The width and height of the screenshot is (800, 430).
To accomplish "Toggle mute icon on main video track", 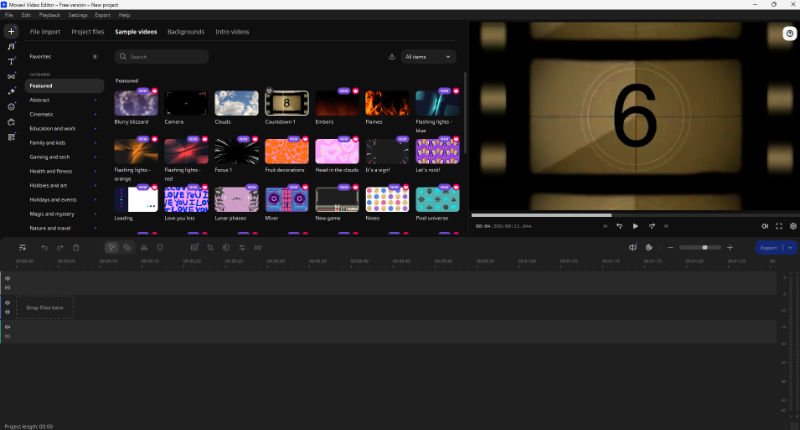I will (x=8, y=312).
